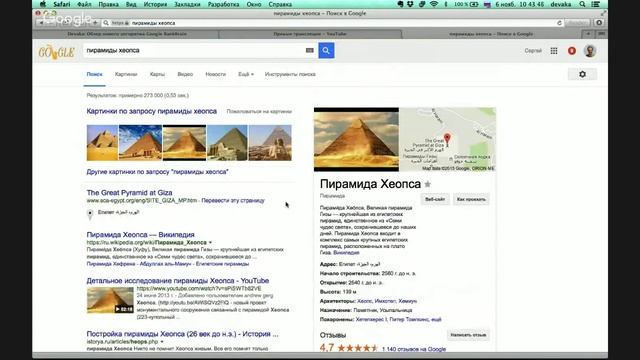The image size is (640, 360).
Task: Open Закладки menu
Action: (187, 4)
